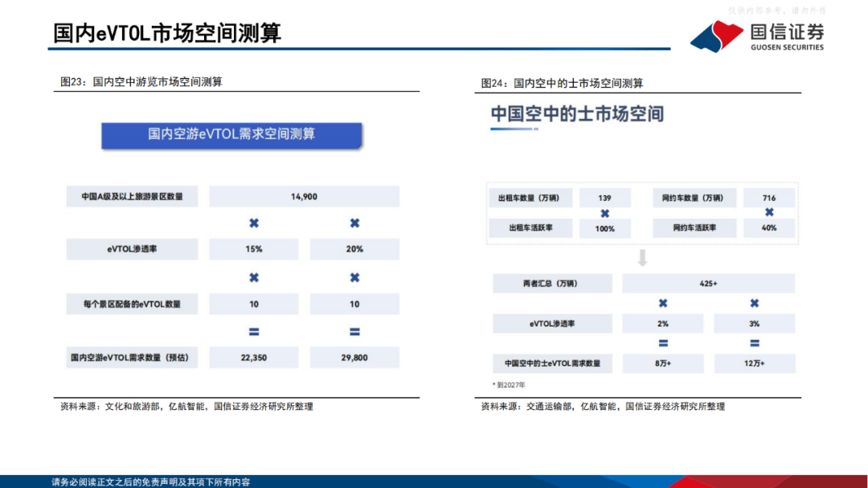Image resolution: width=868 pixels, height=488 pixels.
Task: Click the 中国空中的士市场空间 heading
Action: click(x=577, y=114)
